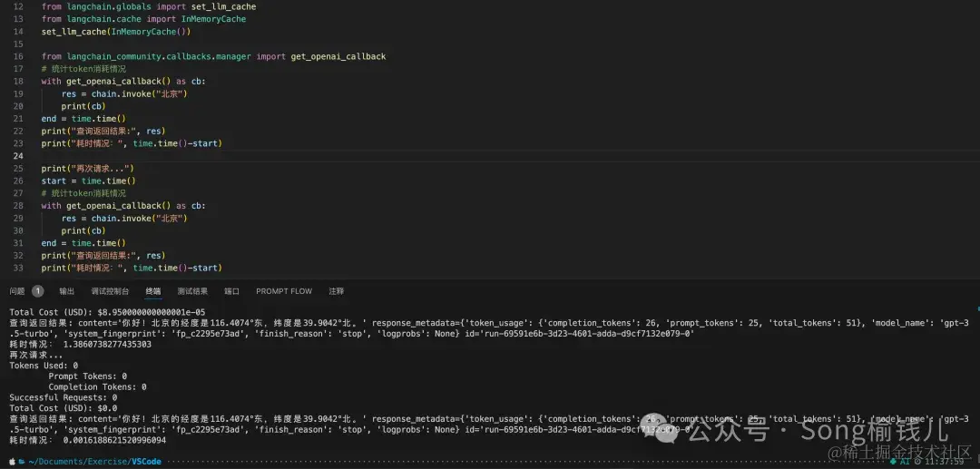Screen dimensions: 980x469
Task: Click the '查询返回结果: content=' line after 'Total Cost (USD): $0.0'
Action: (489, 424)
